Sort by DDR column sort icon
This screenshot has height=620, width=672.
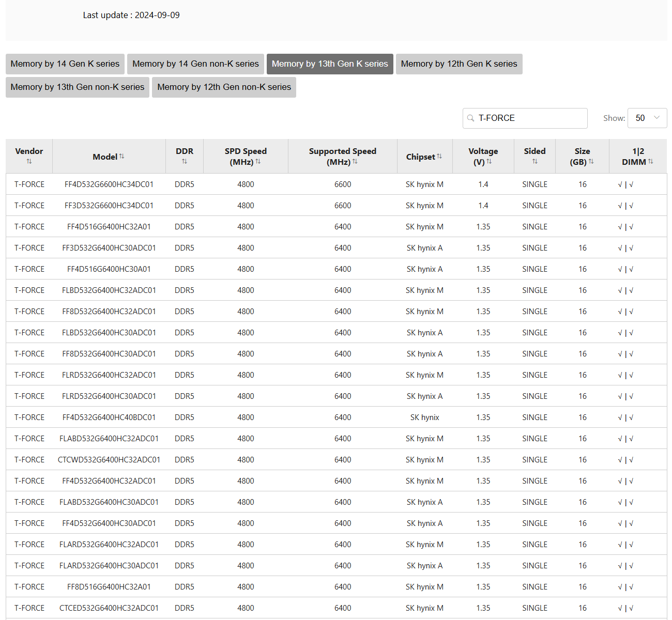tap(185, 162)
